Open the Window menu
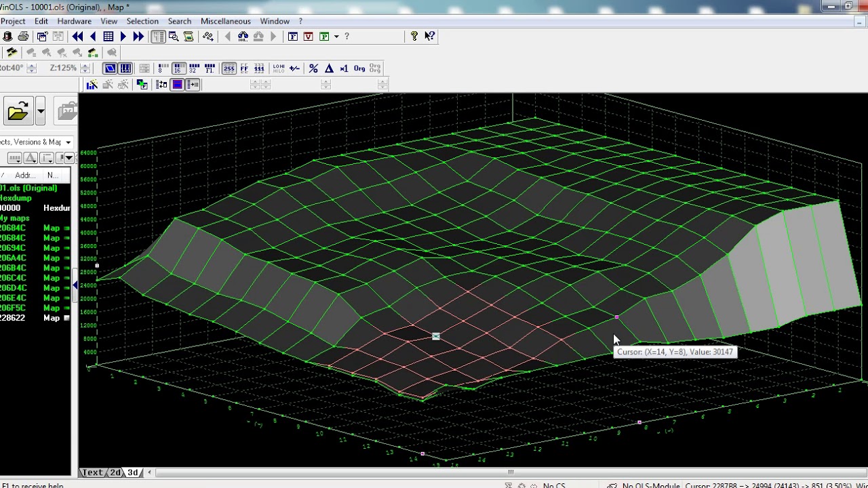The width and height of the screenshot is (868, 488). click(x=275, y=21)
